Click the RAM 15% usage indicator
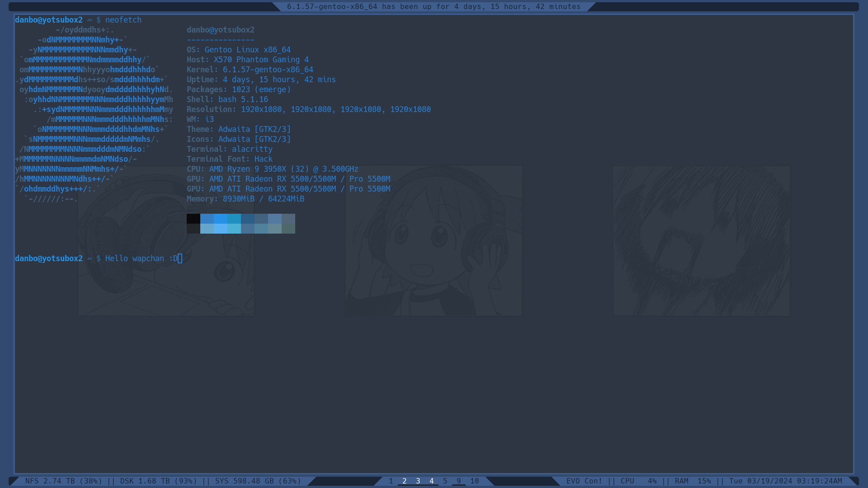Screen dimensions: 868x488 693,481
